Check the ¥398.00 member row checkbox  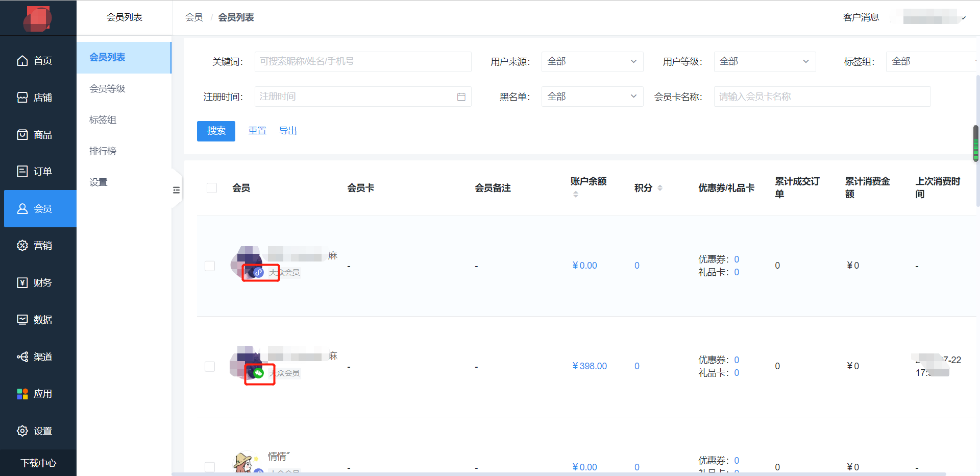(x=210, y=367)
